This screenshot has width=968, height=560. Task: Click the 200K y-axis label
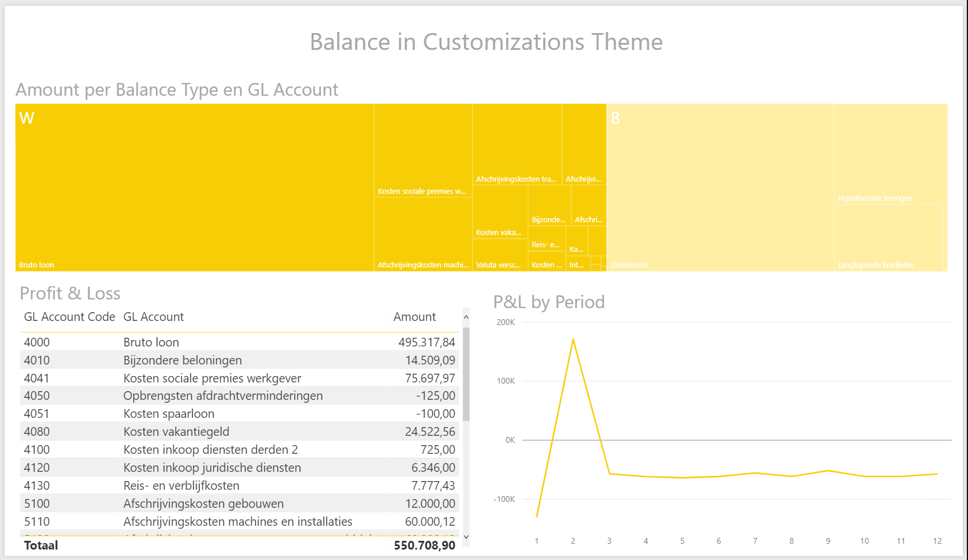click(x=505, y=322)
